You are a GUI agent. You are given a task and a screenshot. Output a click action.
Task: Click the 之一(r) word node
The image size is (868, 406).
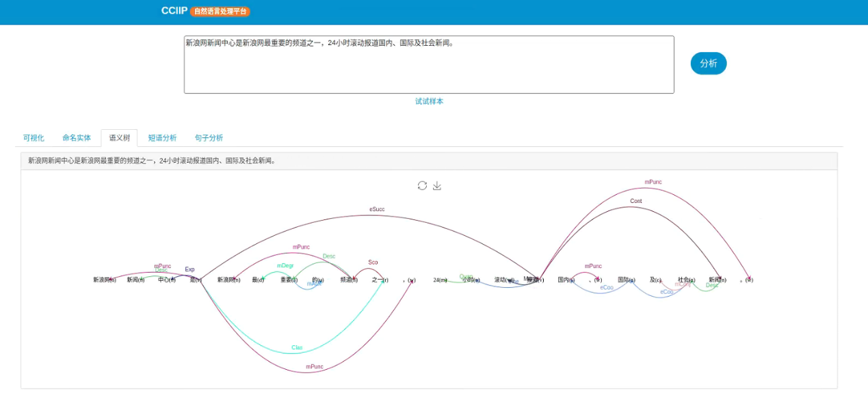click(380, 280)
